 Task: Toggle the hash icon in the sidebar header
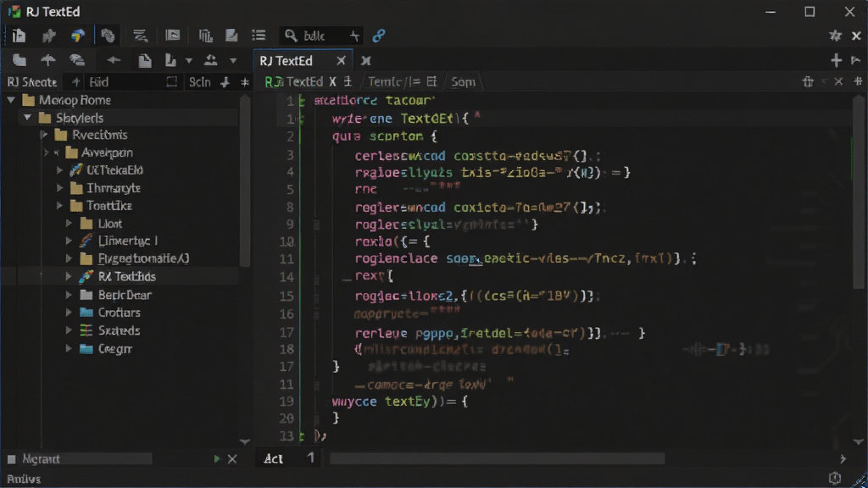point(245,82)
